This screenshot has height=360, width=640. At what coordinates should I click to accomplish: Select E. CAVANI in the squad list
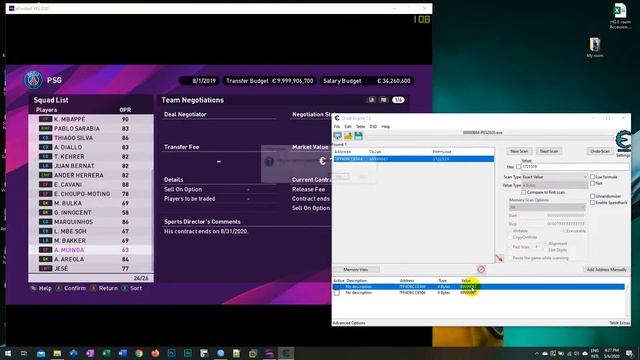91,184
